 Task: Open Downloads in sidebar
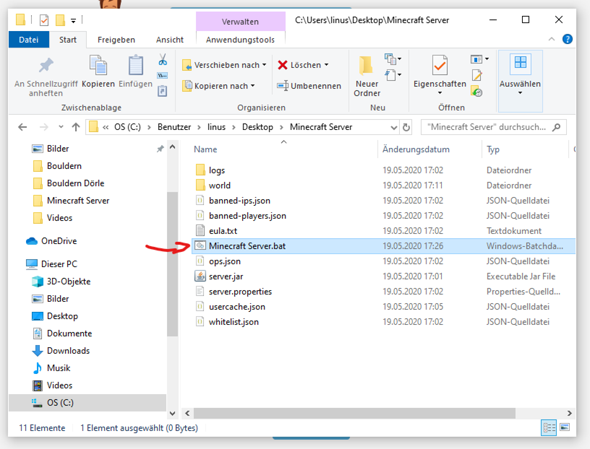61,351
